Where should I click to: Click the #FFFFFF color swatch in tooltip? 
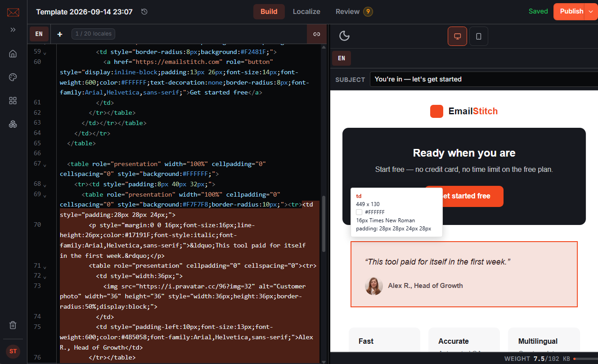[359, 212]
